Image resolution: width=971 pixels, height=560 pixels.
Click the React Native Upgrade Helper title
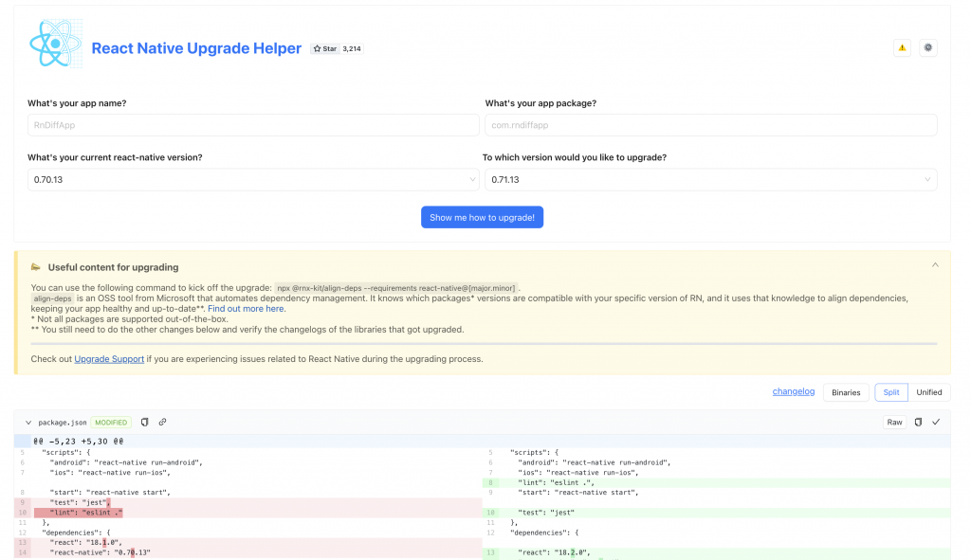pyautogui.click(x=196, y=48)
